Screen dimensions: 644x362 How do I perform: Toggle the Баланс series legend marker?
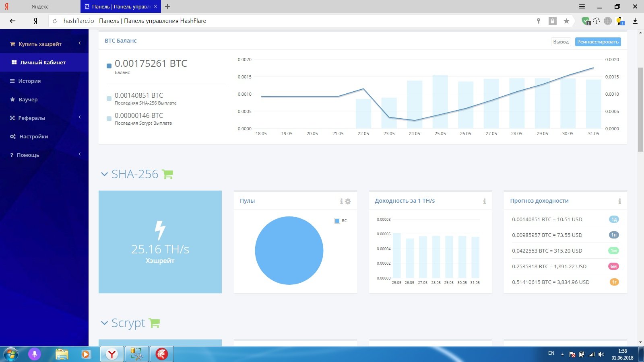tap(109, 66)
